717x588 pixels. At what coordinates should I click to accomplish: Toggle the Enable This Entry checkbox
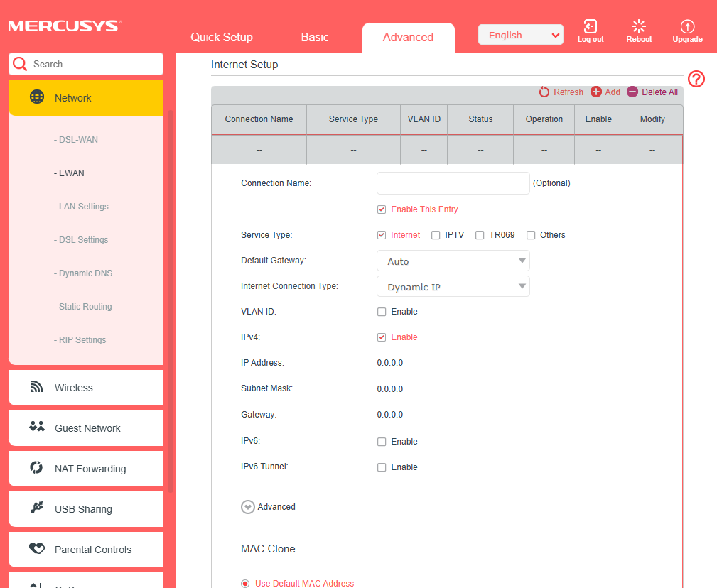[x=382, y=209]
